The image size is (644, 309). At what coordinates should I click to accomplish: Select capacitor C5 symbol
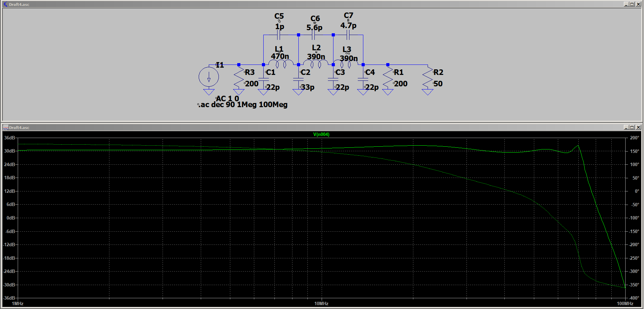[x=278, y=35]
